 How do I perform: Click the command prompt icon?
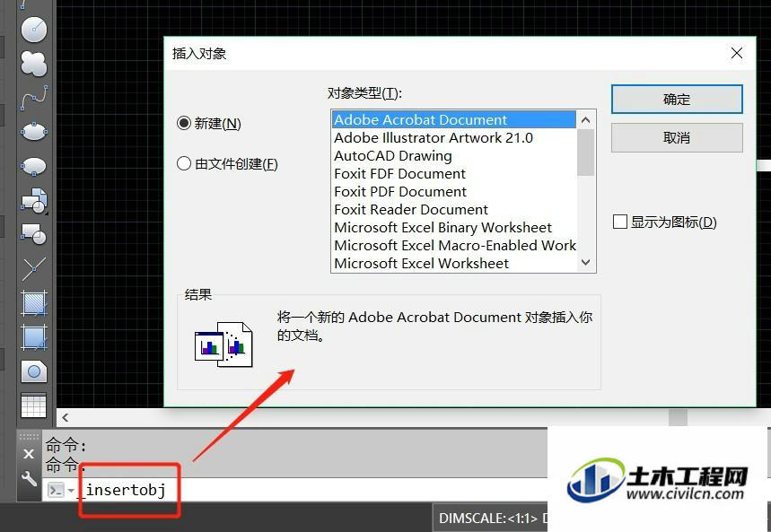point(56,490)
